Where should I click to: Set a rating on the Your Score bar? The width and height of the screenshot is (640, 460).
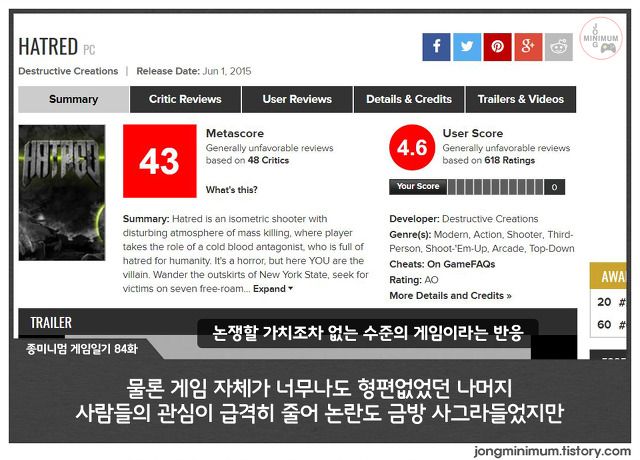496,187
